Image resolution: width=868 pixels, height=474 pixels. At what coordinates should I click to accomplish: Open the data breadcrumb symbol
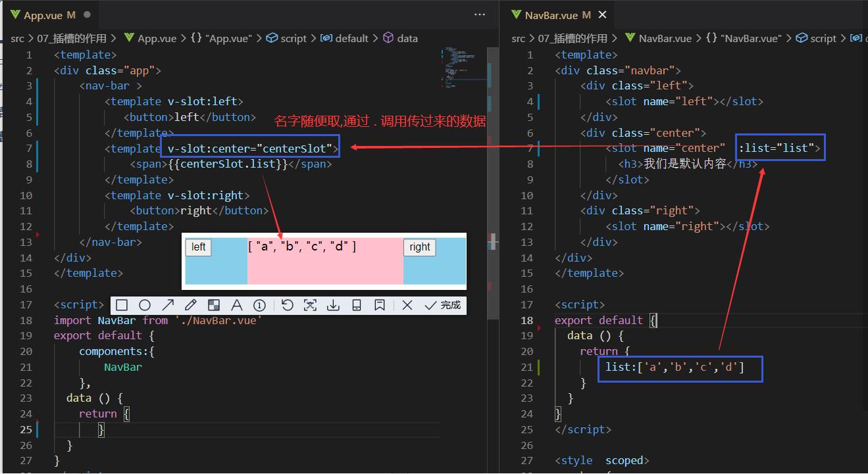point(400,39)
